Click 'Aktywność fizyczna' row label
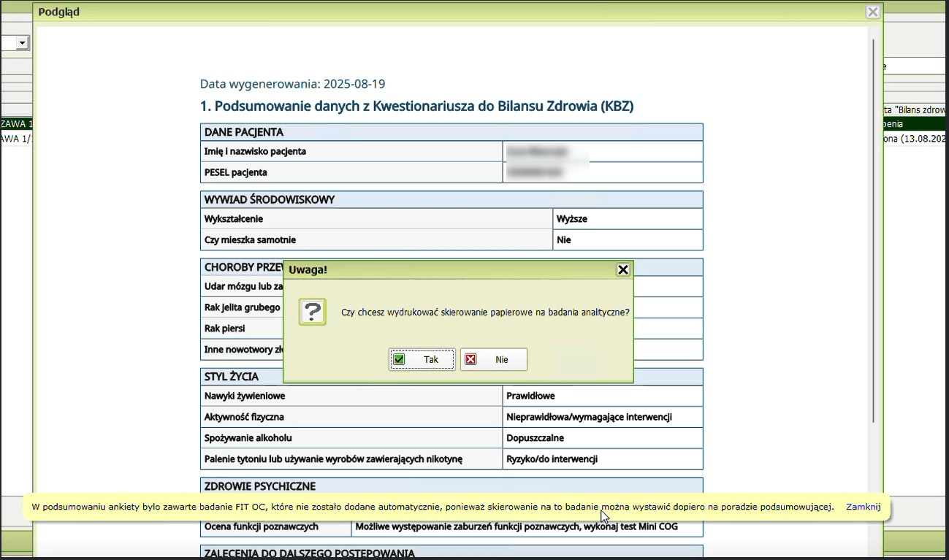Viewport: 949px width, 560px height. (x=244, y=417)
